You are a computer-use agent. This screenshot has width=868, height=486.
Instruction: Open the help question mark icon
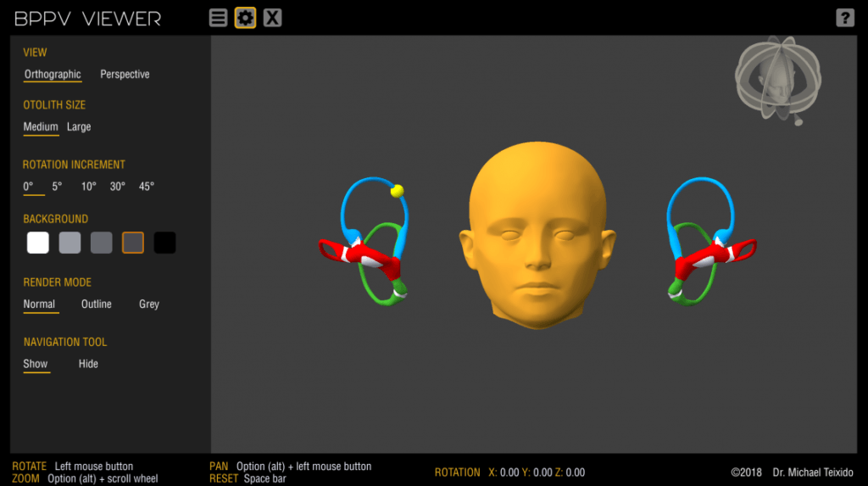tap(844, 18)
